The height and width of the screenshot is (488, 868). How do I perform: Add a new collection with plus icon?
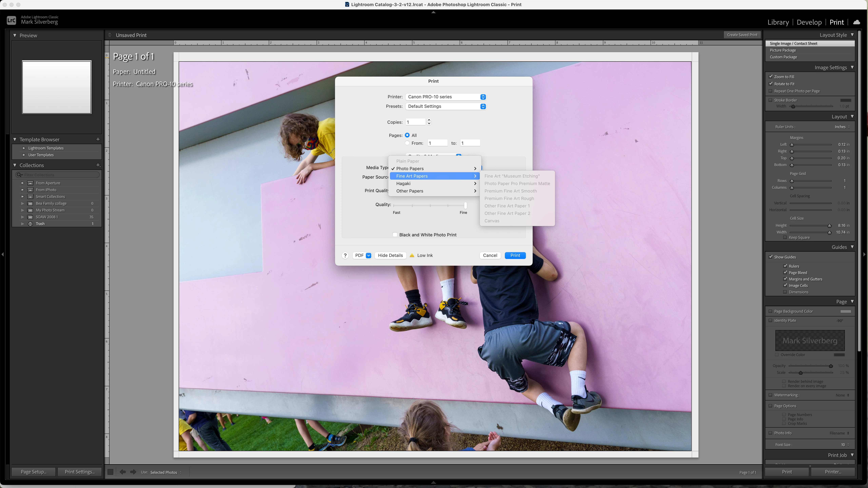click(x=98, y=165)
